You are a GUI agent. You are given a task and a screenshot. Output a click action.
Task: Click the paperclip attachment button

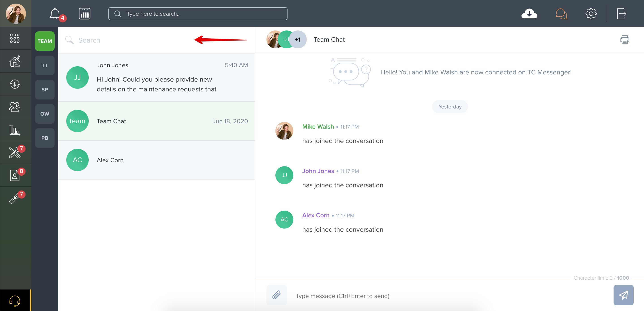(276, 295)
